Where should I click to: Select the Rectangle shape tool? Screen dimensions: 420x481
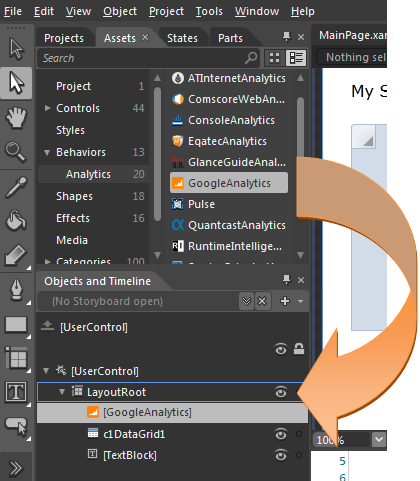(x=16, y=324)
